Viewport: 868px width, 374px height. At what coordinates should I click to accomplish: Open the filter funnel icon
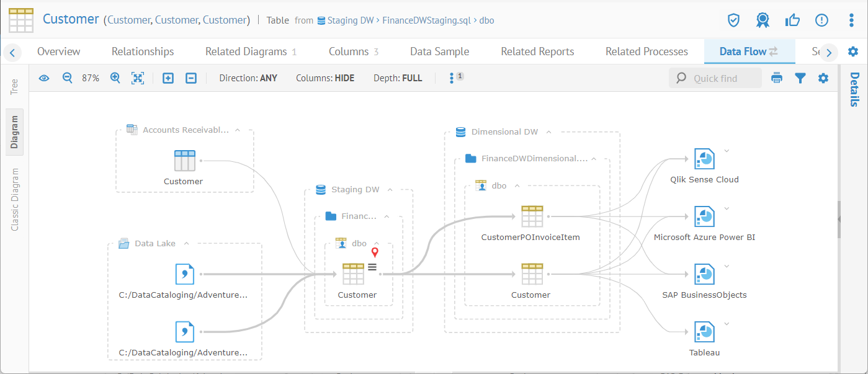[x=800, y=78]
